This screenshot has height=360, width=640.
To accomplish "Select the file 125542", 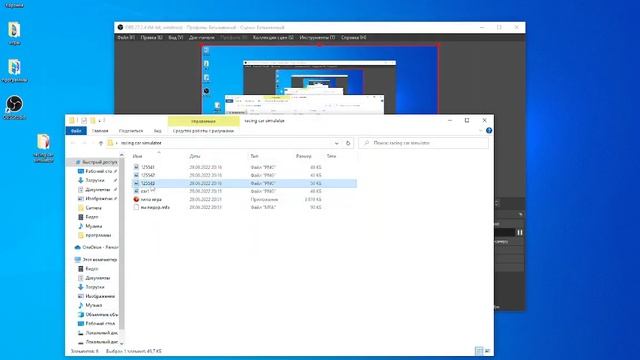I will click(148, 175).
